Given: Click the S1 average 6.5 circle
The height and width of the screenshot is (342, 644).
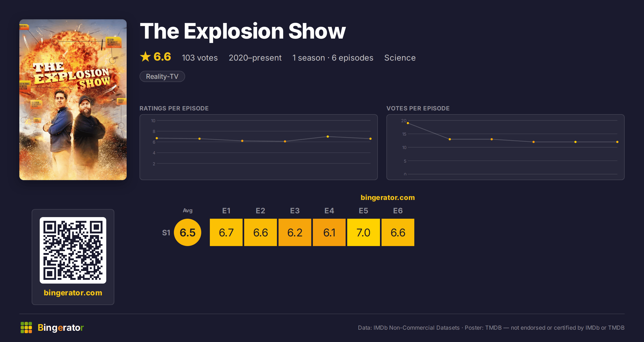Looking at the screenshot, I should [188, 232].
